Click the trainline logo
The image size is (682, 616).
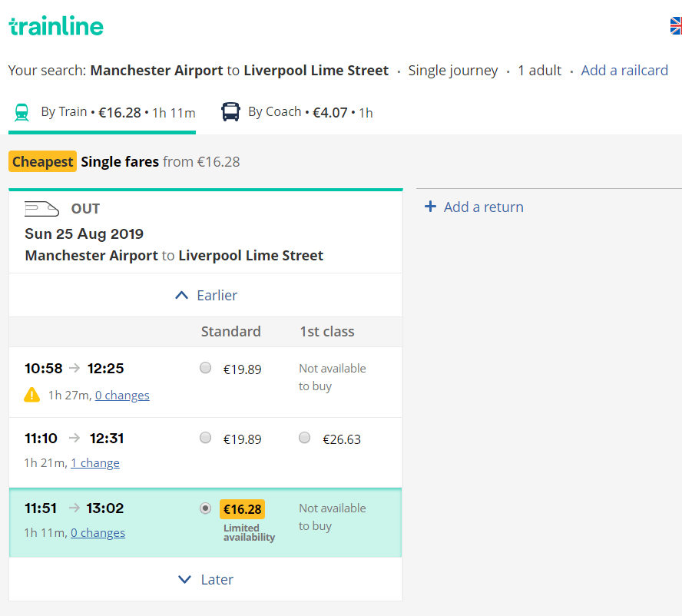point(56,25)
